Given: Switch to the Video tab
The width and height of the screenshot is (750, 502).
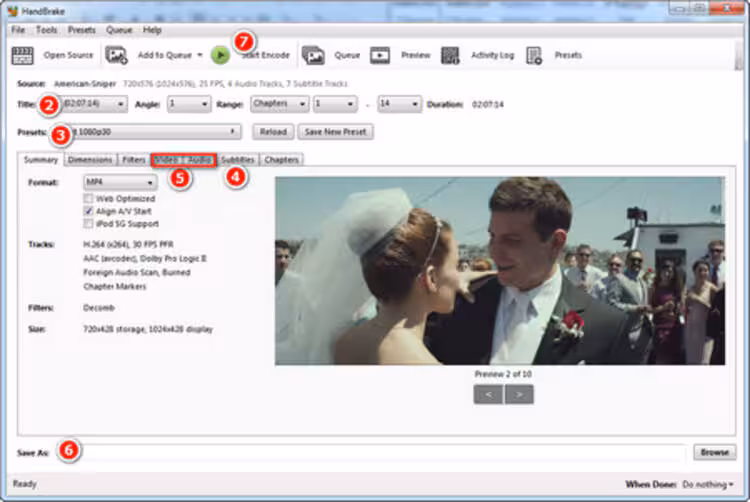Looking at the screenshot, I should (166, 160).
